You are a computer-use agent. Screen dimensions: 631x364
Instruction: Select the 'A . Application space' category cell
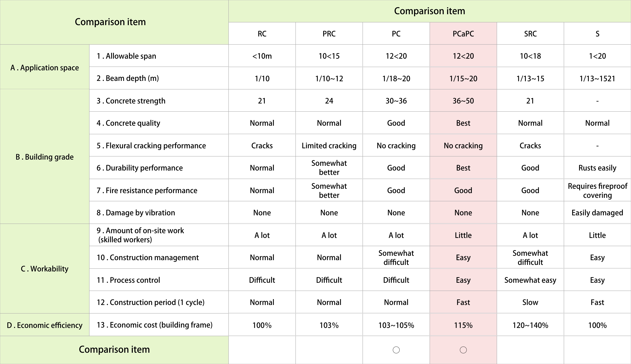point(44,68)
